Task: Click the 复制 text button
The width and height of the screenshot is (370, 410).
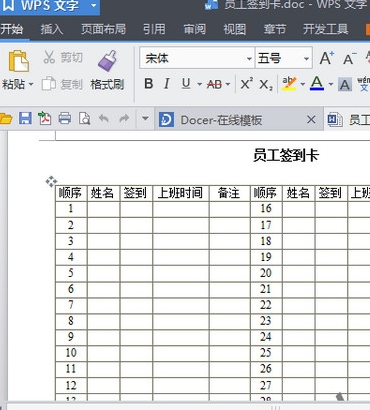Action: click(x=71, y=84)
